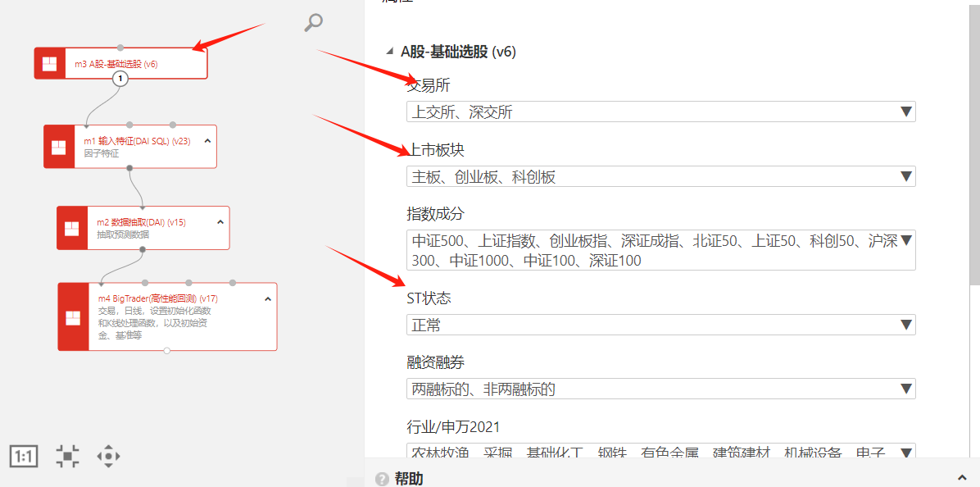Image resolution: width=980 pixels, height=487 pixels.
Task: Collapse the m1 输入特征 node description
Action: tap(207, 141)
